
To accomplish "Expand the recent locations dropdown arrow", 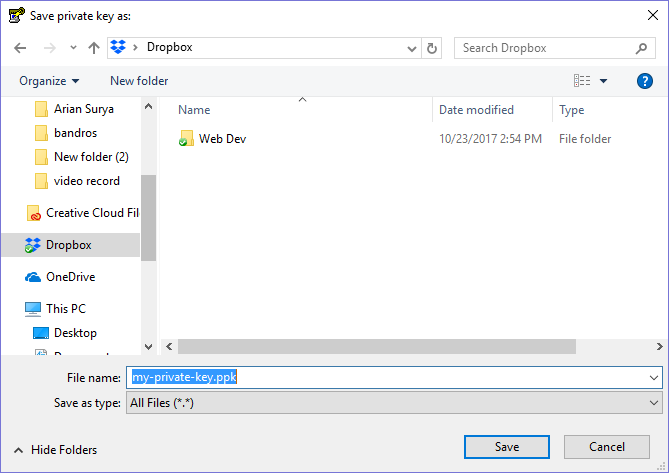I will [73, 48].
